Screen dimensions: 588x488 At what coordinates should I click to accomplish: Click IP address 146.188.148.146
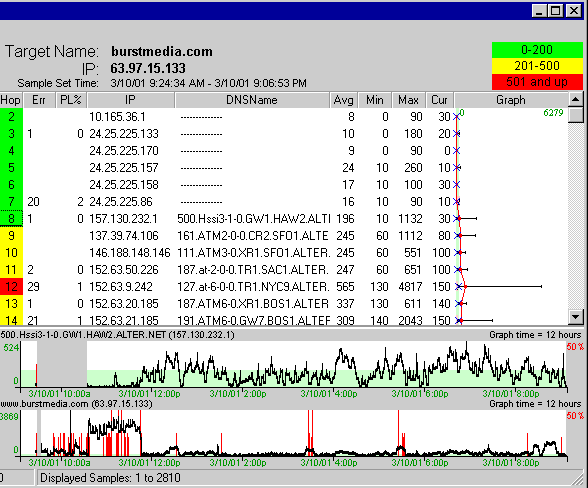pyautogui.click(x=130, y=253)
